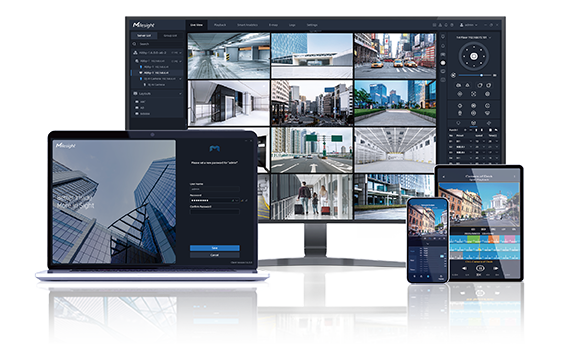This screenshot has width=586, height=361.
Task: Open the PTZ camera selection dropdown
Action: coord(473,37)
